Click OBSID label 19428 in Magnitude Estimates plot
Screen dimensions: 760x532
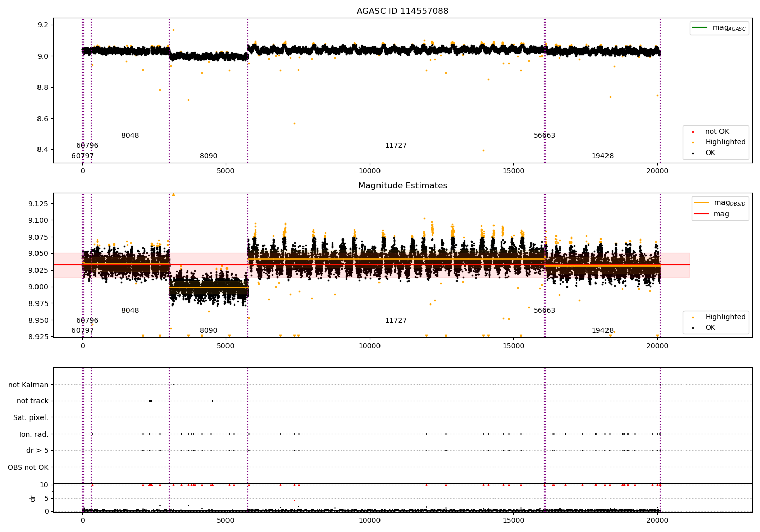tap(603, 331)
